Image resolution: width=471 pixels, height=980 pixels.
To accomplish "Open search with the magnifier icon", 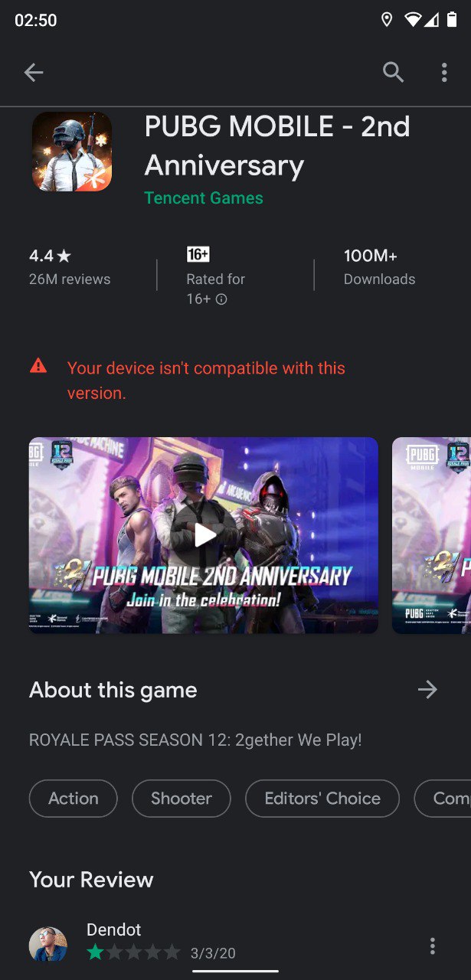I will [x=393, y=73].
